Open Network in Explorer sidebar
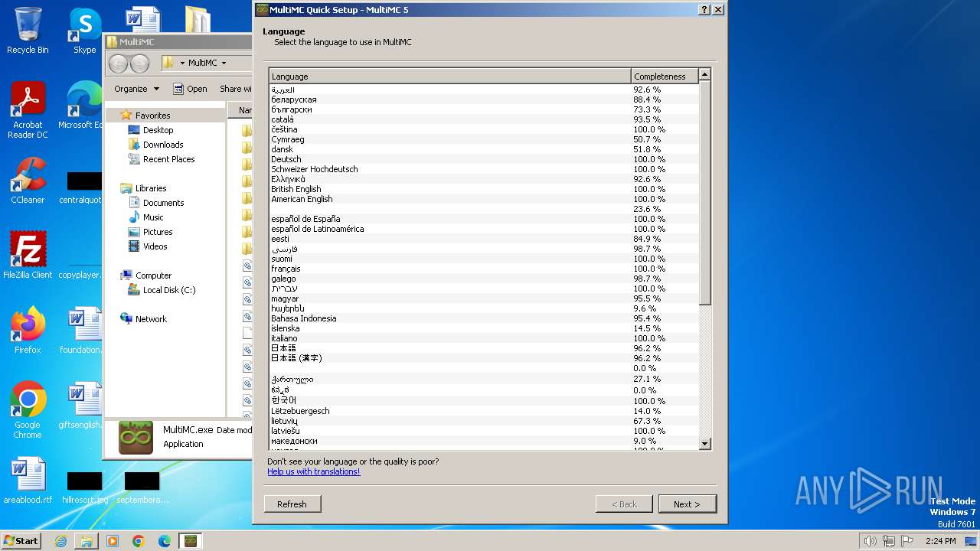 click(x=151, y=319)
